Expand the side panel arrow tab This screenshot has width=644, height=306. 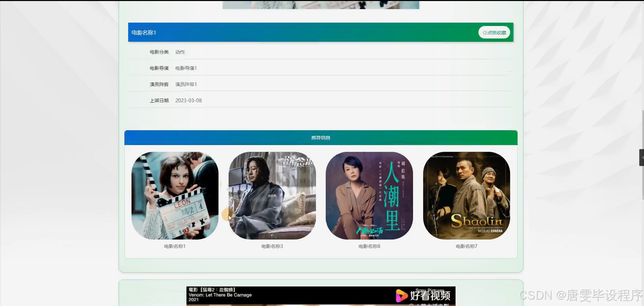642,158
